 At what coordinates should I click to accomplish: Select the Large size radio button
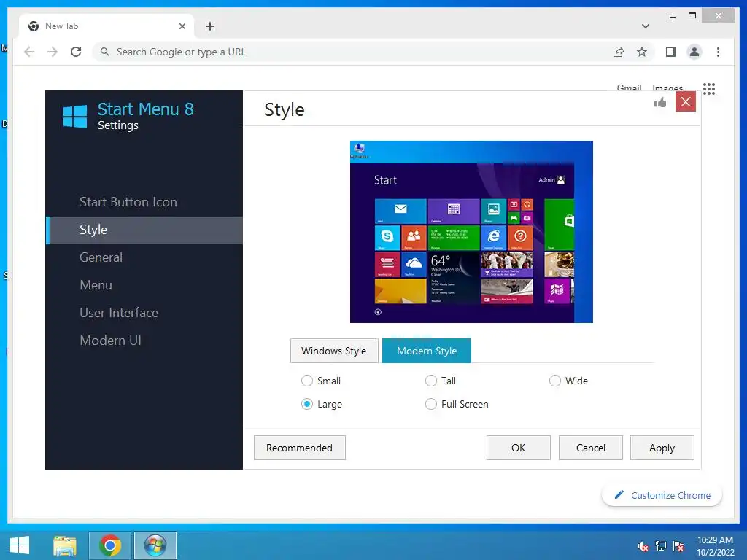[307, 404]
